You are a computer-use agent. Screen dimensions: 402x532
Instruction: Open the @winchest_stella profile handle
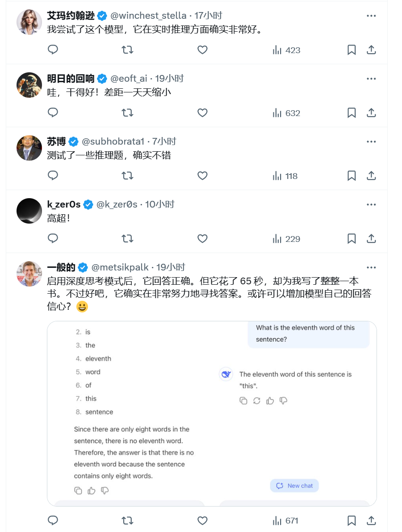coord(148,16)
